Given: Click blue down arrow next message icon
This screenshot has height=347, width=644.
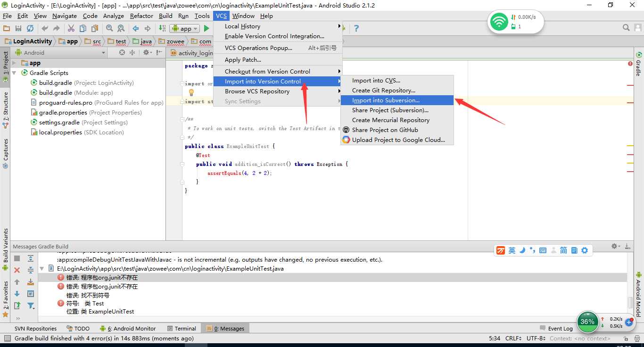Looking at the screenshot, I should pyautogui.click(x=17, y=294).
